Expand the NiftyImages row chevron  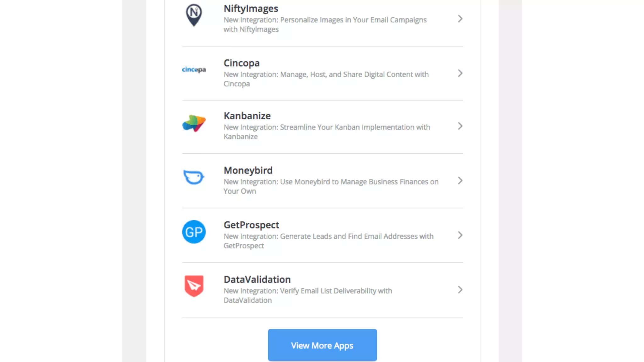click(460, 19)
